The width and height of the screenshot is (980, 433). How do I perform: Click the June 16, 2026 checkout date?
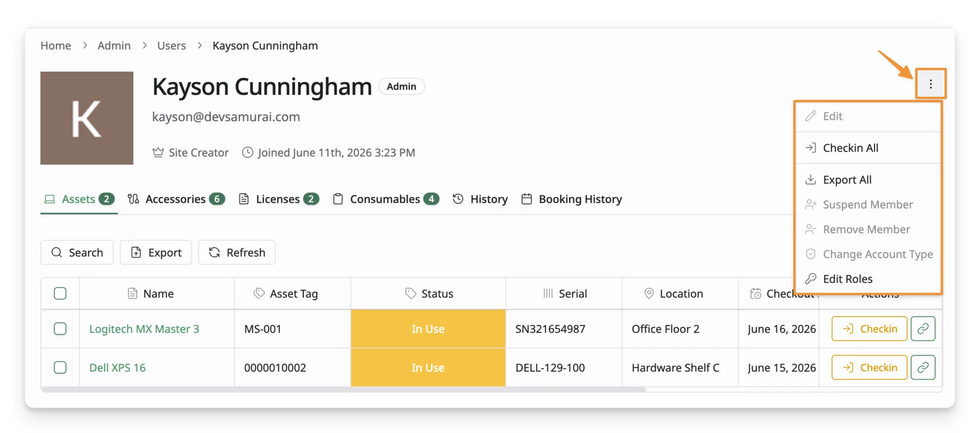782,329
